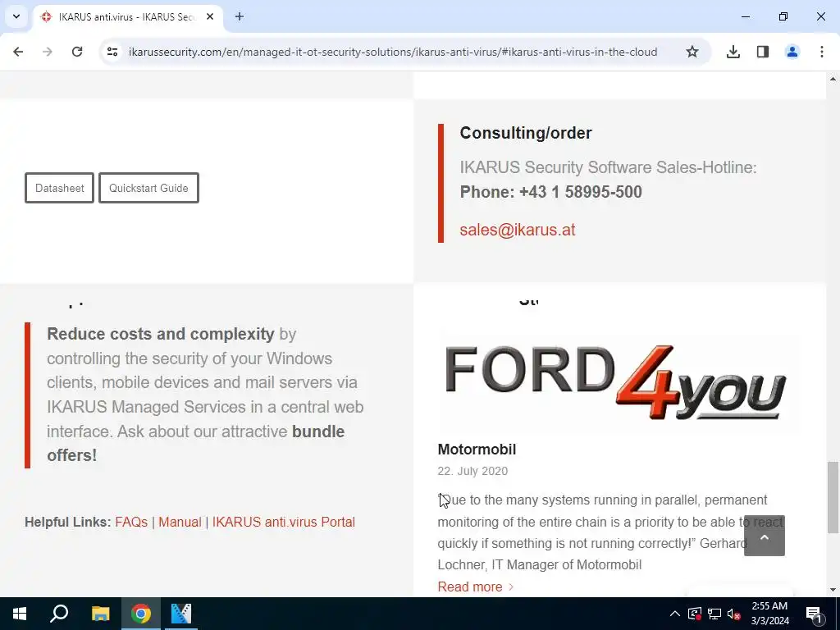The width and height of the screenshot is (840, 630).
Task: Click the Motormobil heading
Action: point(477,450)
